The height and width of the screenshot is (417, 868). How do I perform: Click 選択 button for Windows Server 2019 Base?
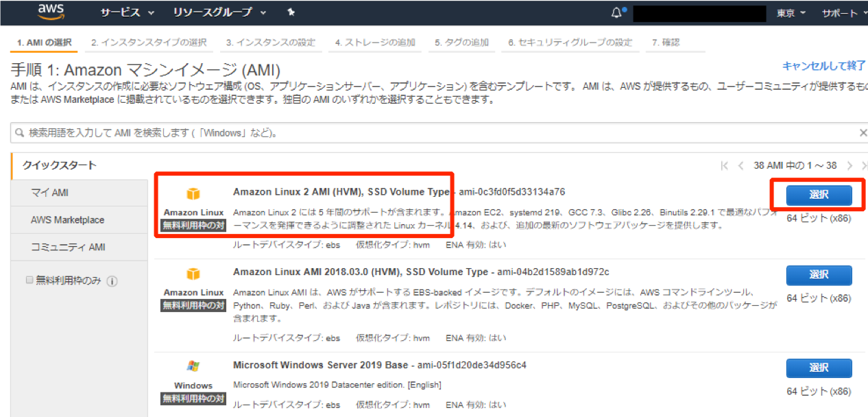[819, 368]
